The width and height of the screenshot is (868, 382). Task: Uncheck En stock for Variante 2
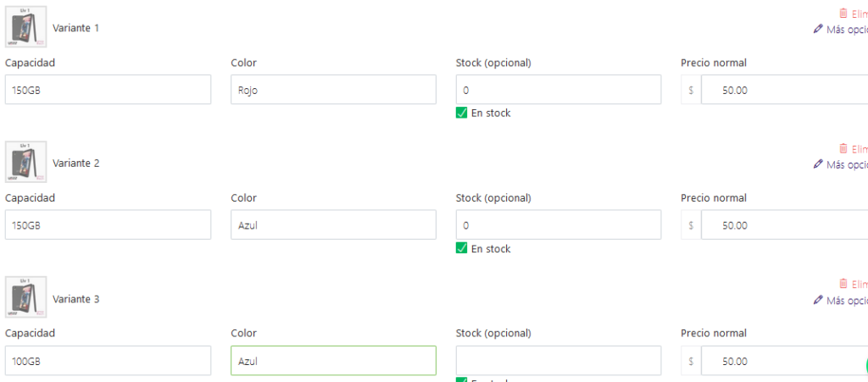tap(462, 248)
